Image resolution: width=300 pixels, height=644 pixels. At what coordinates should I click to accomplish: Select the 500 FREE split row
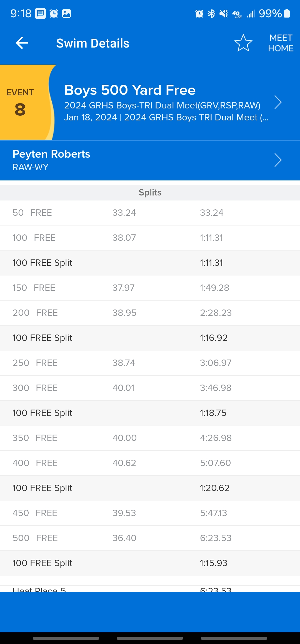[x=150, y=538]
